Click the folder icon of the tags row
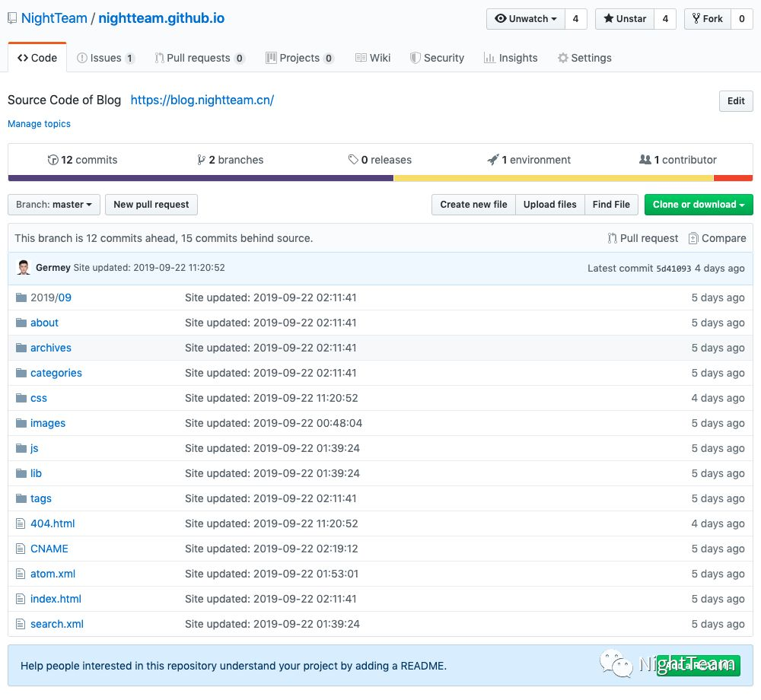The width and height of the screenshot is (761, 700). (x=21, y=498)
